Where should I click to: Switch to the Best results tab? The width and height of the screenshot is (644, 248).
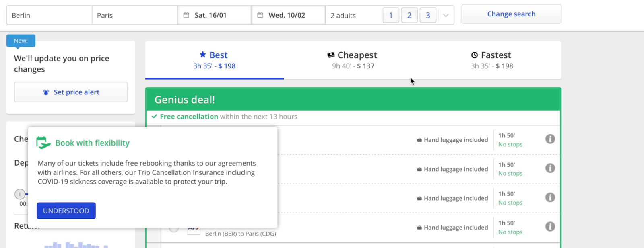(215, 60)
